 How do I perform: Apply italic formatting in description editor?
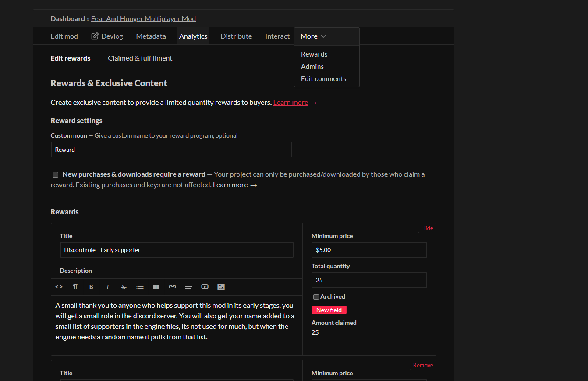[107, 287]
